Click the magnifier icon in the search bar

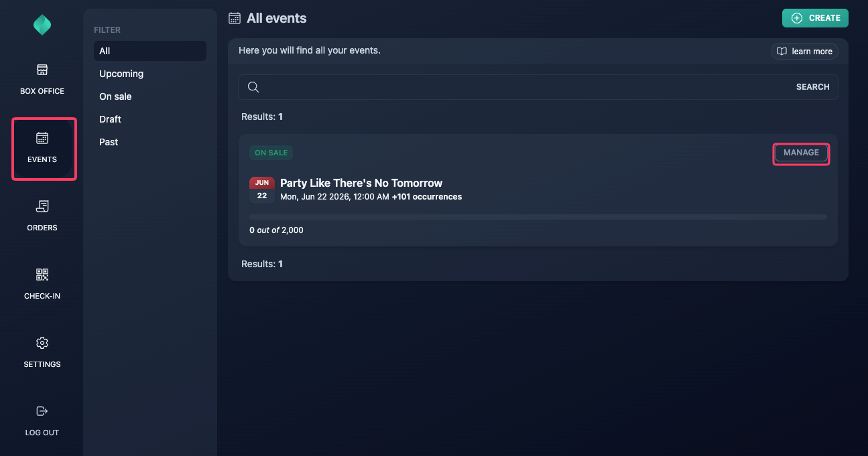253,87
